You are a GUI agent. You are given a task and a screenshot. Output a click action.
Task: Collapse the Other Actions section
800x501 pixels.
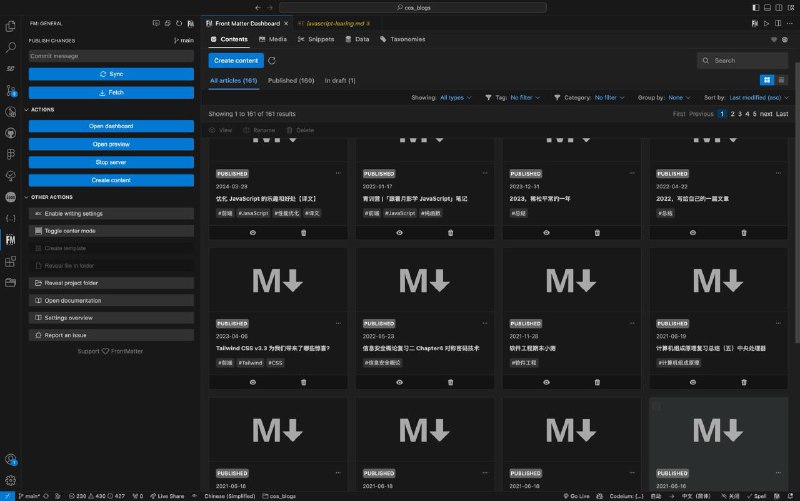click(x=52, y=197)
